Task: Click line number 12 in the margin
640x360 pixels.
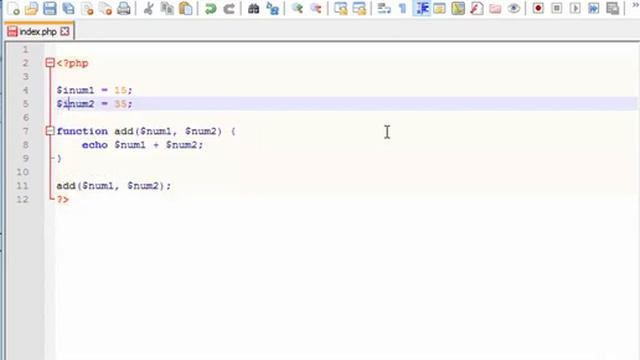Action: [x=23, y=199]
